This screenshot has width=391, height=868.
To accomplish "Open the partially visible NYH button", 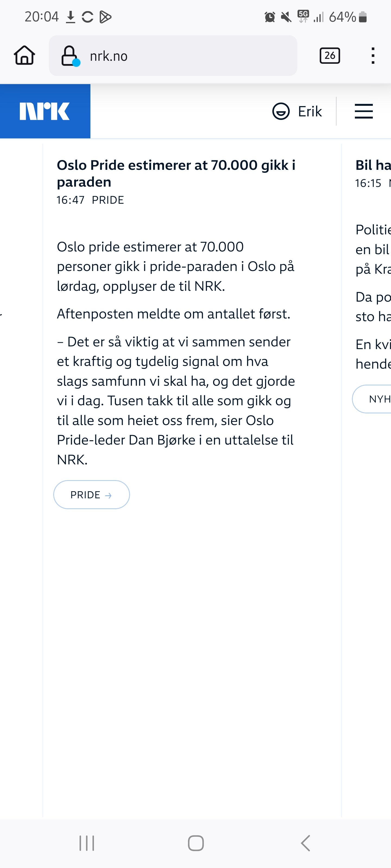I will pos(374,399).
